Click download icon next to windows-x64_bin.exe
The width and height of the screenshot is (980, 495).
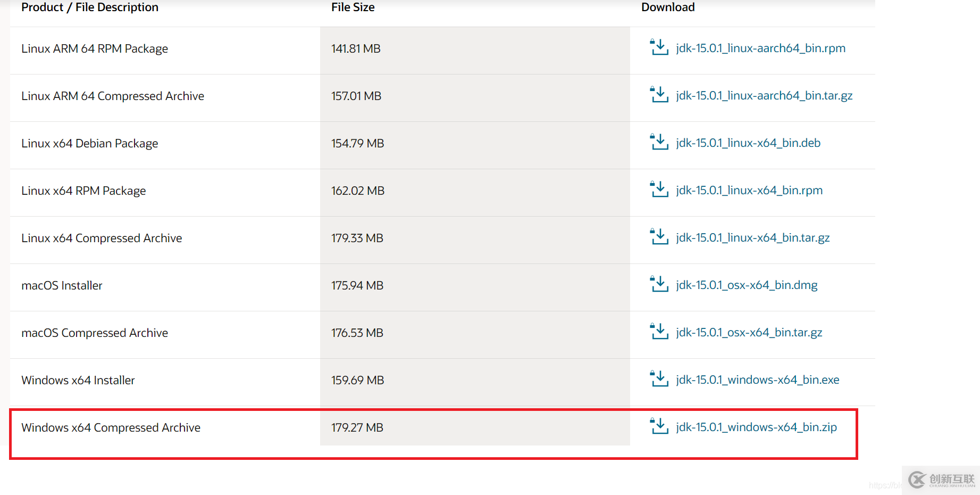pyautogui.click(x=659, y=378)
